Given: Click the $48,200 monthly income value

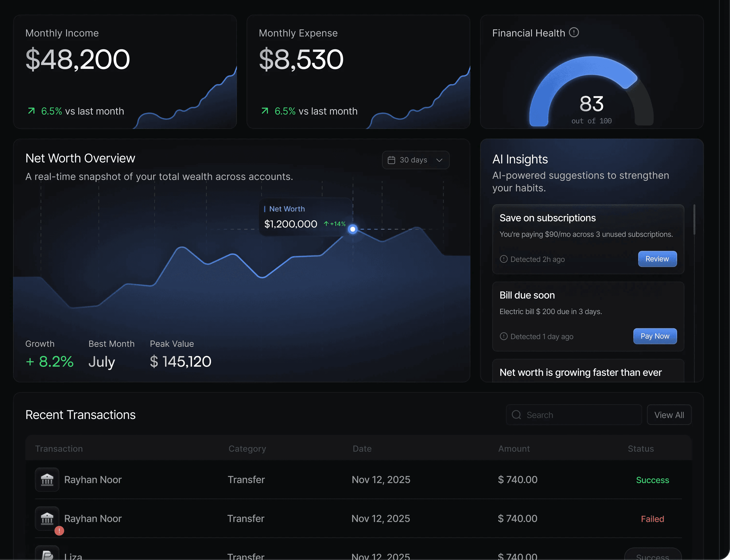Looking at the screenshot, I should [77, 59].
